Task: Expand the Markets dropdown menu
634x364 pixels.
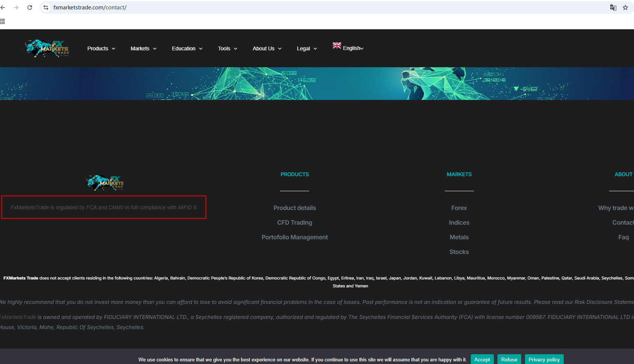Action: 143,48
